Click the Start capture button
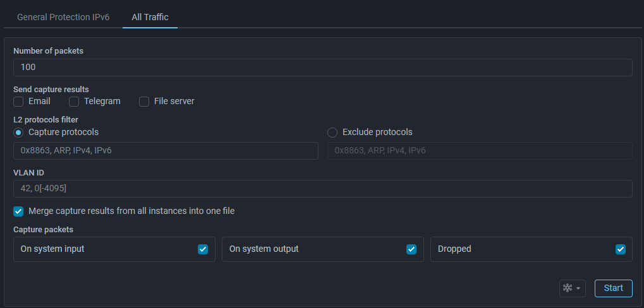This screenshot has height=308, width=644. (x=613, y=288)
